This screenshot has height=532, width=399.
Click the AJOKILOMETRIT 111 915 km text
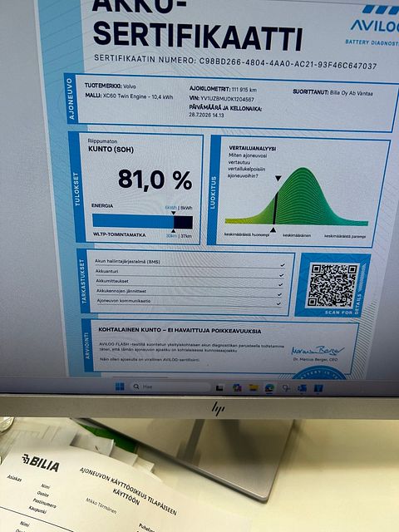pos(223,89)
